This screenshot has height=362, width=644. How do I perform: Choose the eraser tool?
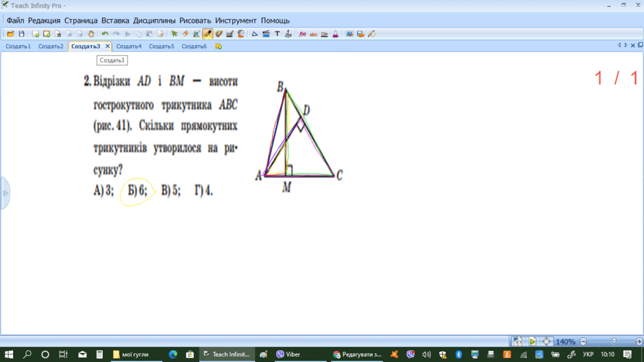(186, 34)
